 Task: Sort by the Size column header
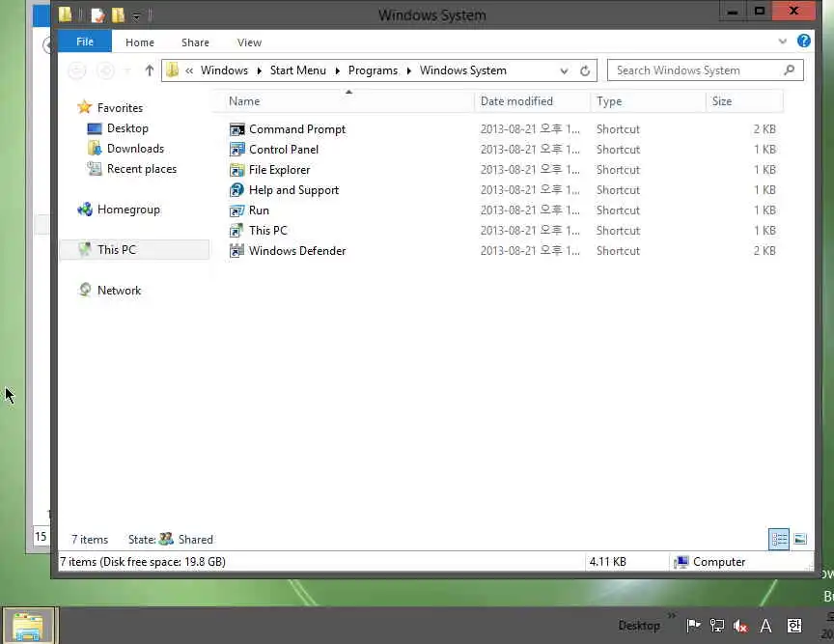(744, 101)
